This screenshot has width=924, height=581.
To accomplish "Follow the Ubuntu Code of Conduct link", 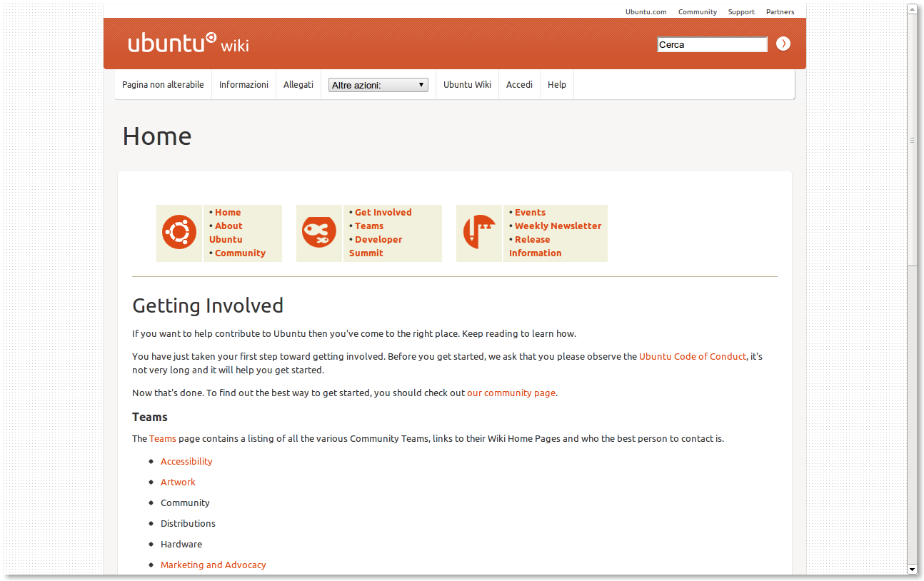I will pos(692,356).
